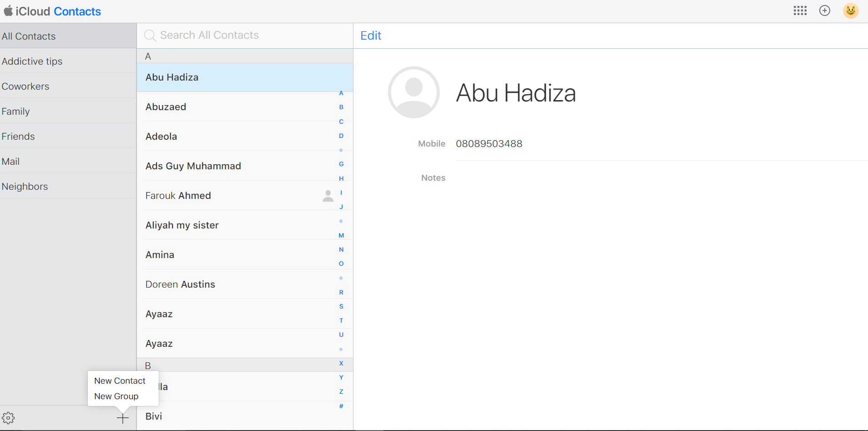Open the iCloud app launcher grid
The width and height of the screenshot is (868, 431).
tap(800, 11)
